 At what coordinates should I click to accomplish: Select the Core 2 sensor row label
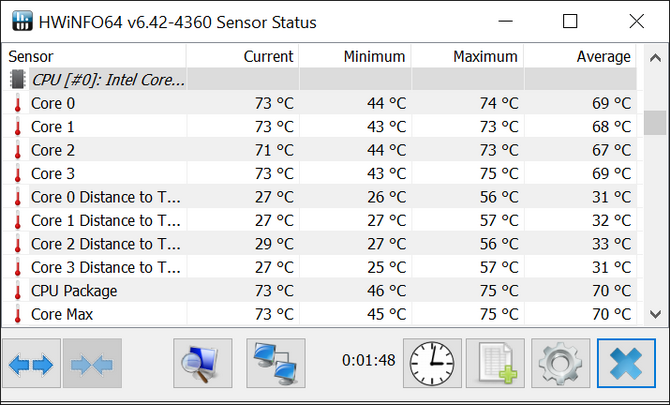(x=53, y=150)
